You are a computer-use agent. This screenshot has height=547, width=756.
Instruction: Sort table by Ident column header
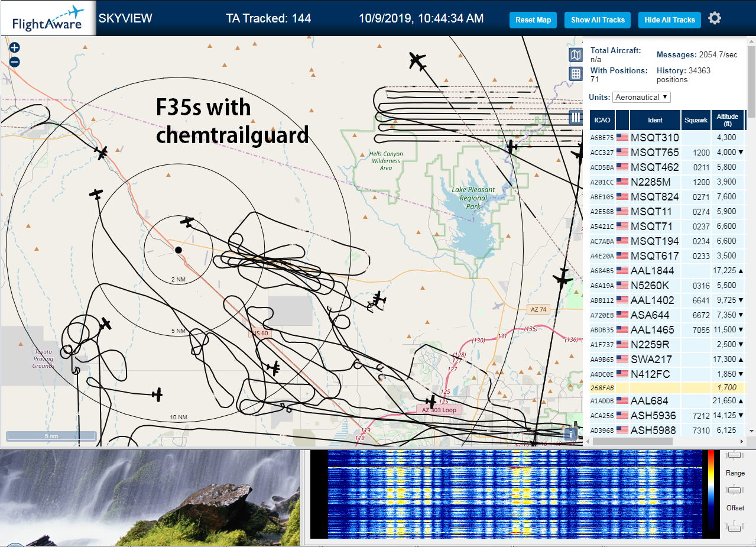(x=656, y=120)
